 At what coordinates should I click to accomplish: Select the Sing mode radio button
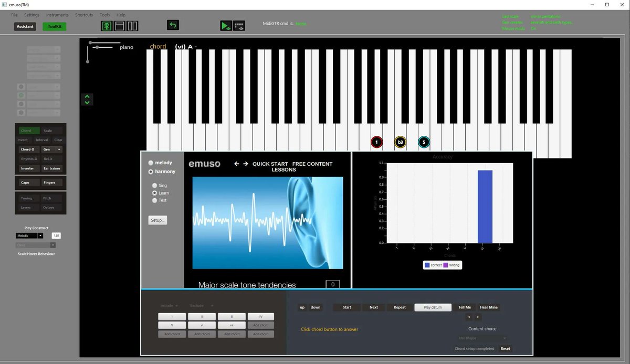[x=154, y=186]
